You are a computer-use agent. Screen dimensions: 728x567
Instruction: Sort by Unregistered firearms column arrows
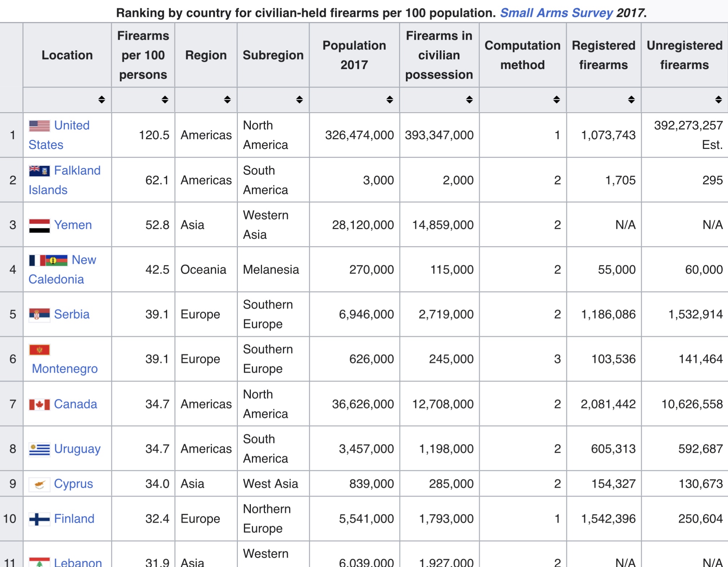pyautogui.click(x=718, y=100)
